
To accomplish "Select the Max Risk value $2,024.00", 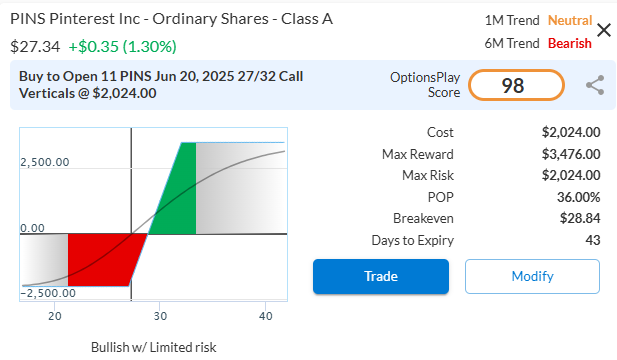I will [571, 175].
